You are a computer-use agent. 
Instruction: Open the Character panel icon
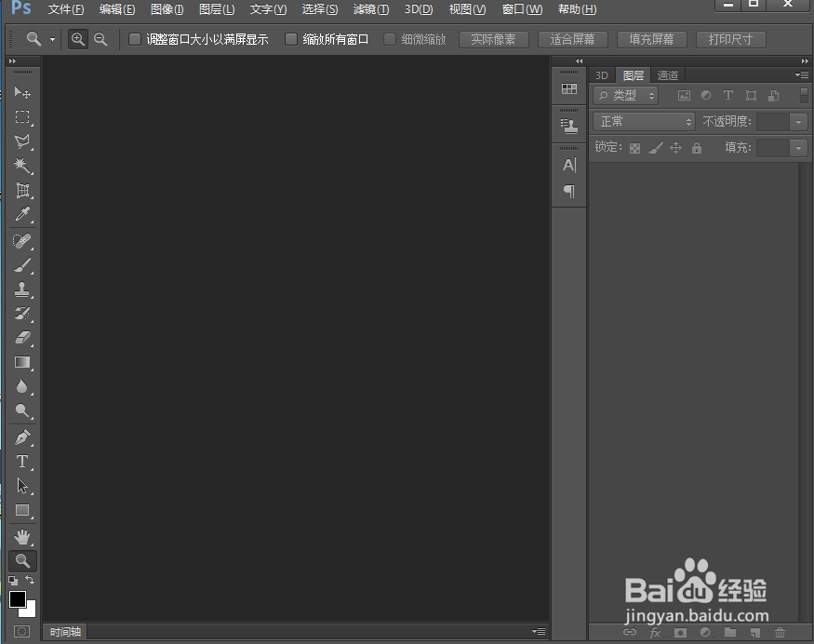(x=569, y=165)
